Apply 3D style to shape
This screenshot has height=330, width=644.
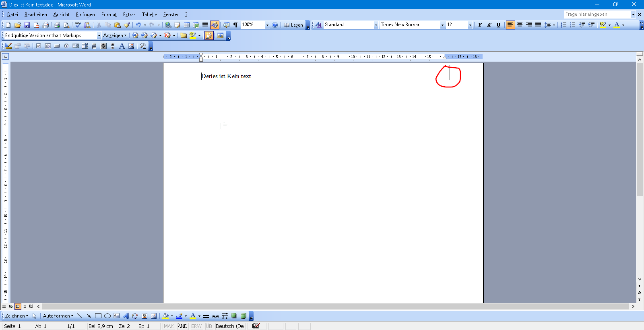(x=243, y=316)
